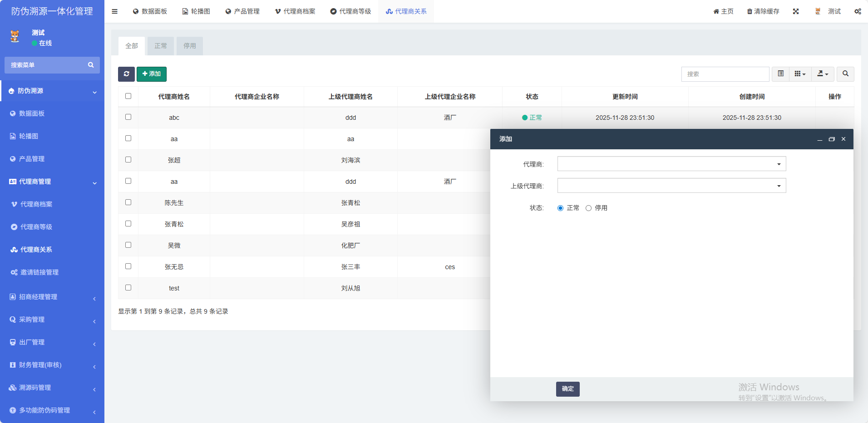Click the table search magnifier button
Screen dimensions: 868x423
(x=845, y=74)
